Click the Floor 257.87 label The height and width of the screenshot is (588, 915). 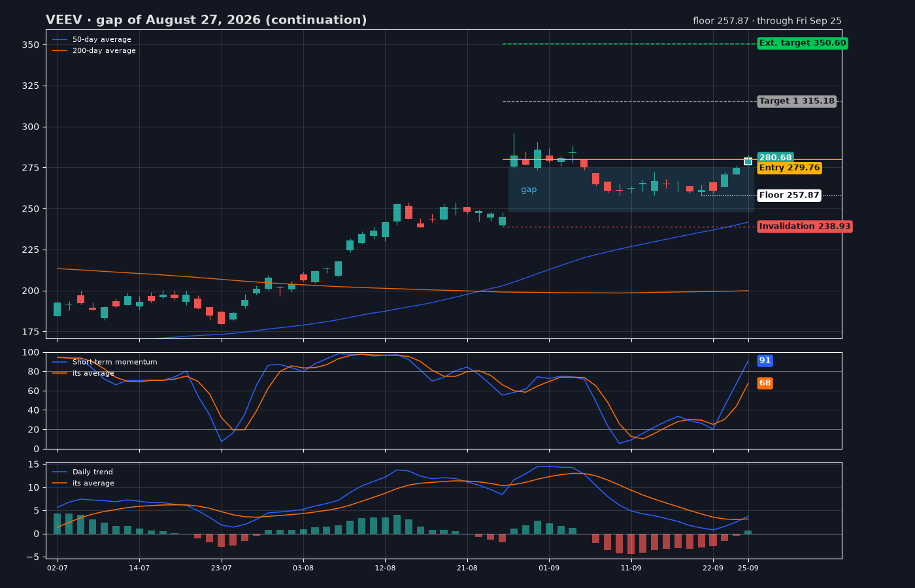click(x=789, y=195)
